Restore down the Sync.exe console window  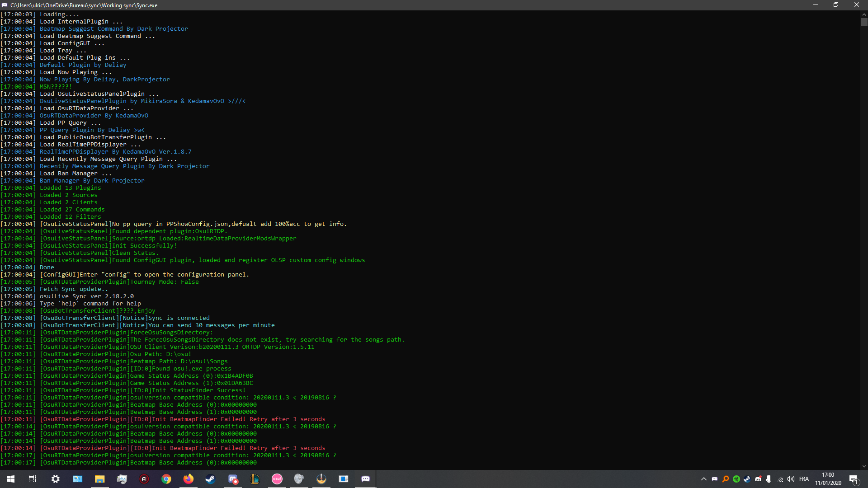point(836,5)
